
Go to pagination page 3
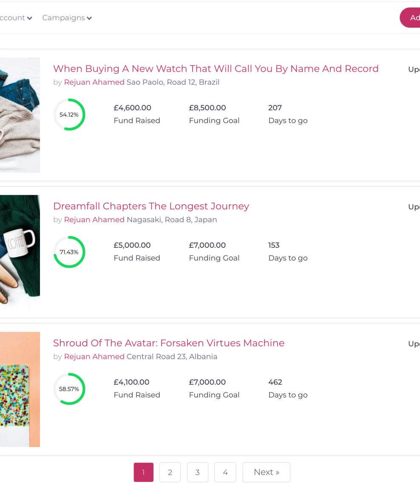pyautogui.click(x=197, y=472)
